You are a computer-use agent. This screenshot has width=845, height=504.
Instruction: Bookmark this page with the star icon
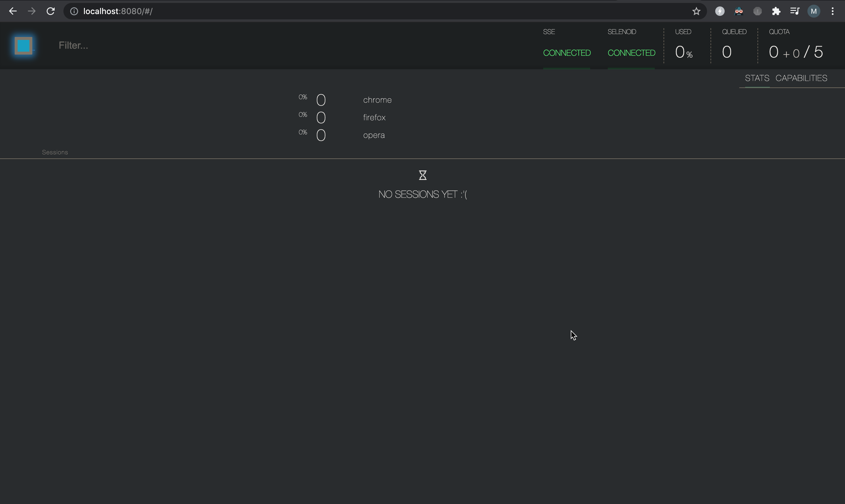[696, 11]
